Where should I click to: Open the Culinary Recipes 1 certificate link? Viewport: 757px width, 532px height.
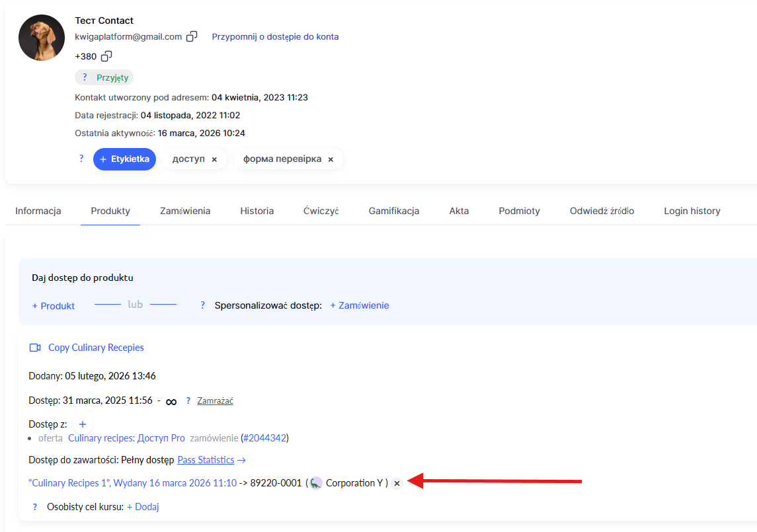pos(133,483)
